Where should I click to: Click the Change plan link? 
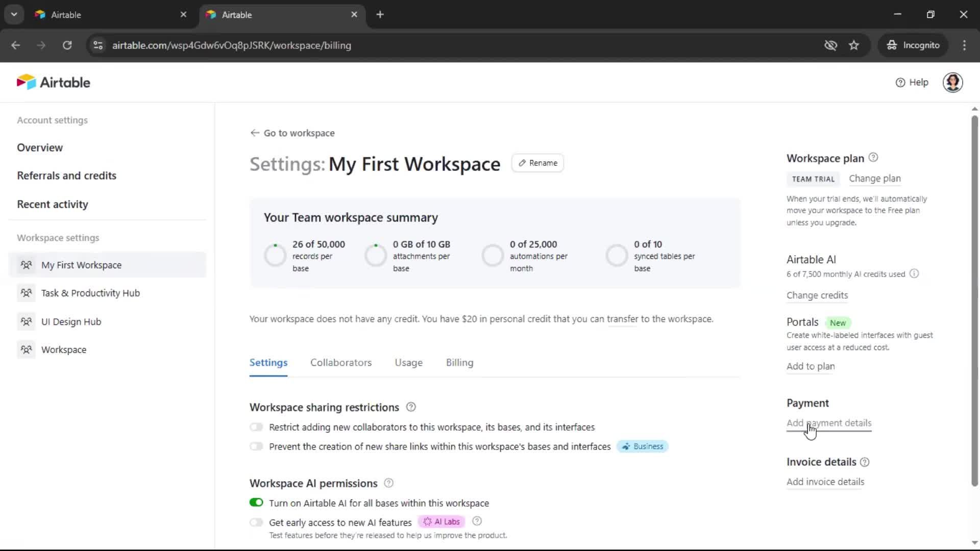click(874, 179)
